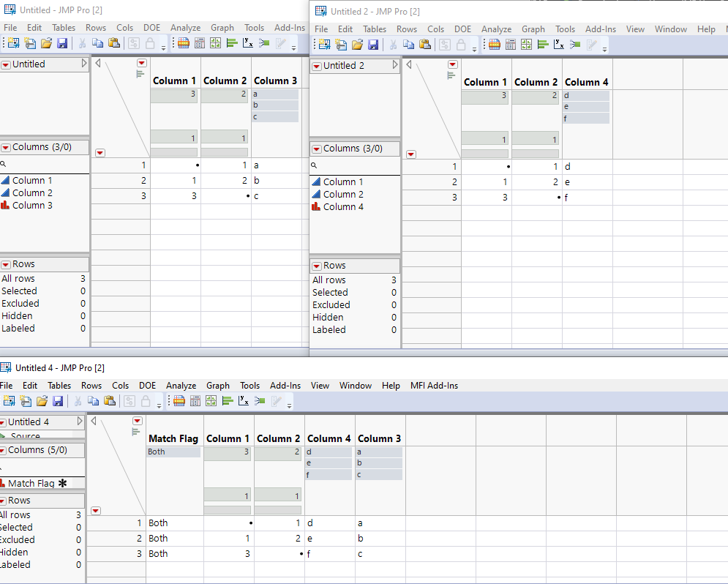Click the continuous modeling-type icon beside Column 1
Image resolution: width=728 pixels, height=584 pixels.
point(315,181)
